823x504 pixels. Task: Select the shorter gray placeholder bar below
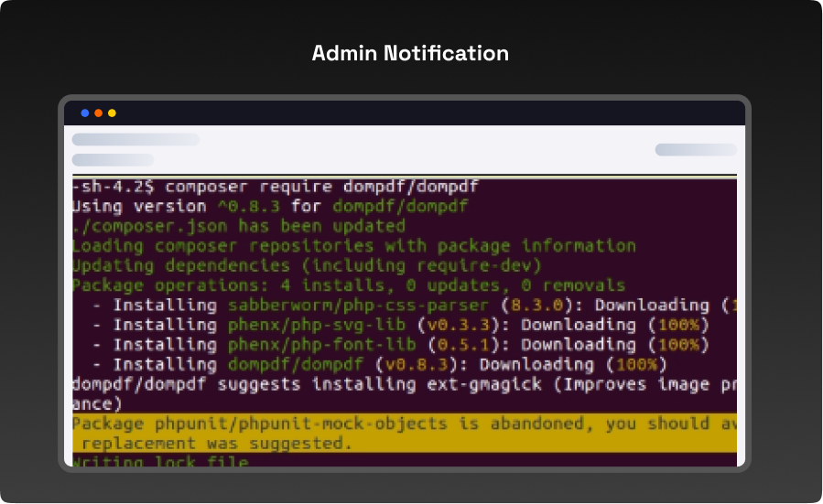pyautogui.click(x=113, y=160)
